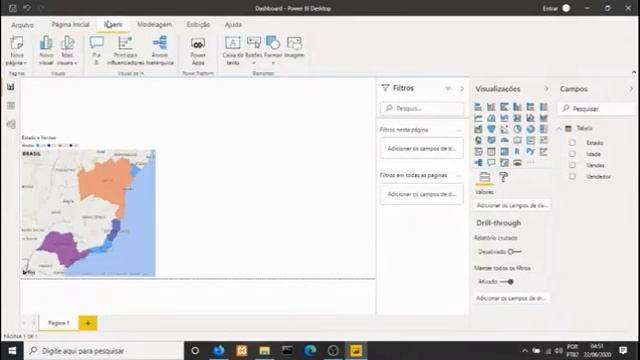Select the table visual icon
Screen dimensions: 640x360
tap(491, 151)
